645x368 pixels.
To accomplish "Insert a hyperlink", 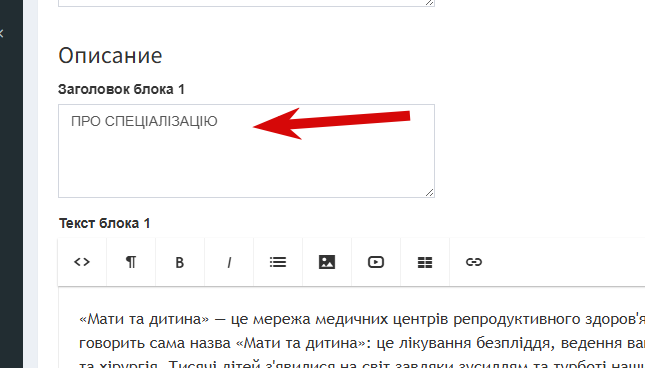I will 474,262.
